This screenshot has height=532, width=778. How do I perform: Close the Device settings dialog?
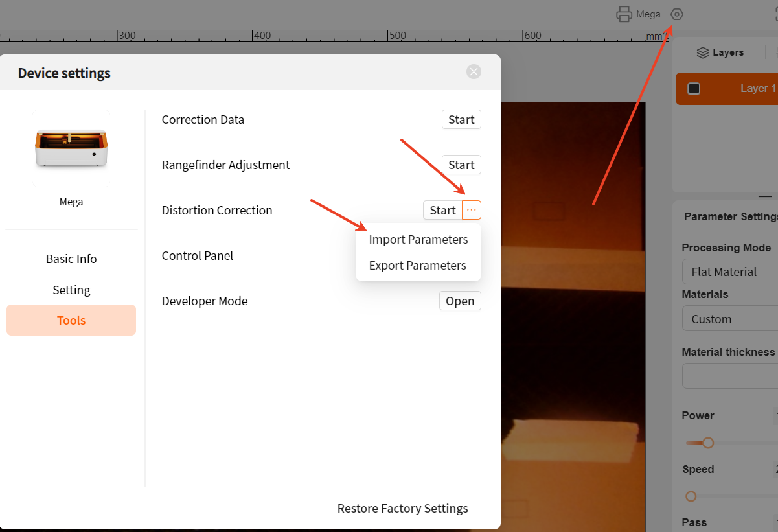474,72
